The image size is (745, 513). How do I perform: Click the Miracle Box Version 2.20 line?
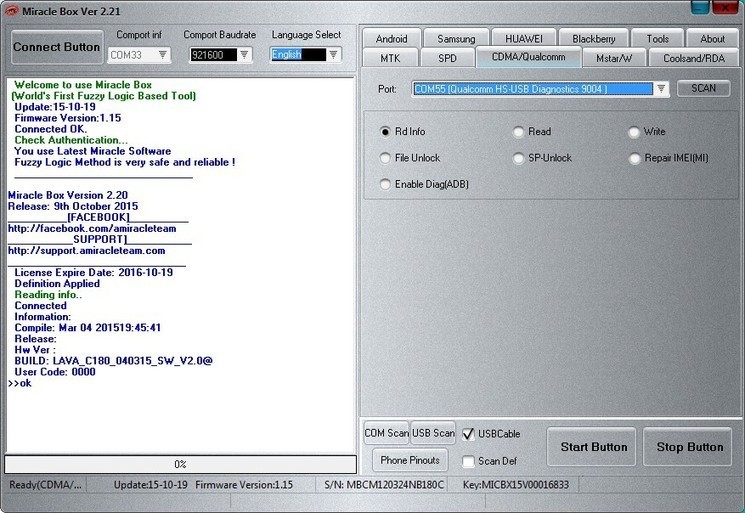point(68,195)
